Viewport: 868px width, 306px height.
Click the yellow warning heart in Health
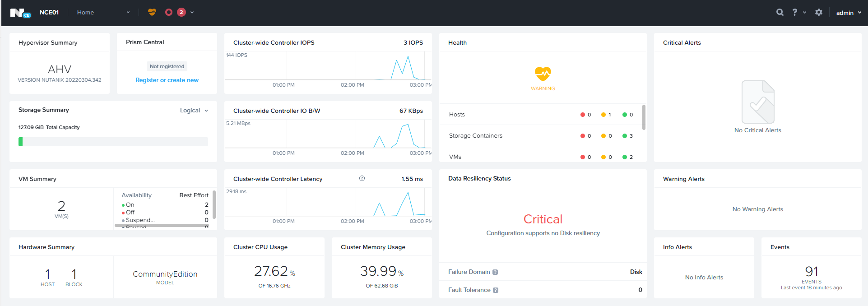click(543, 74)
